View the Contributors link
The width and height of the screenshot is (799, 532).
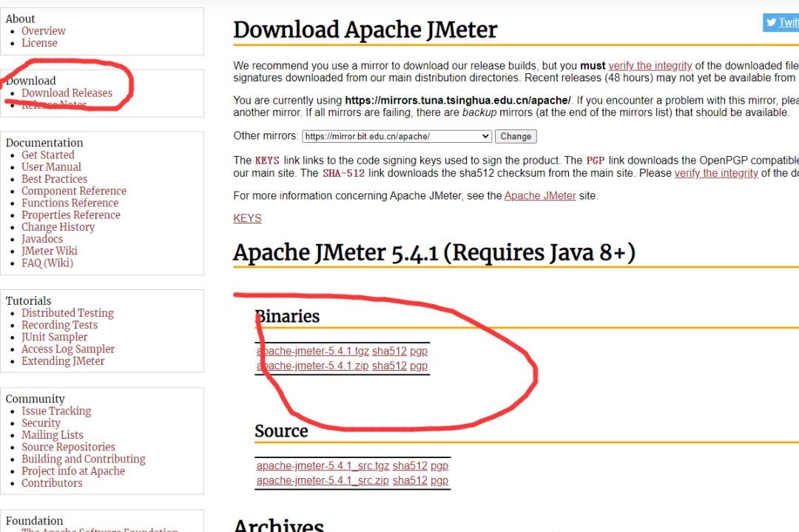52,483
